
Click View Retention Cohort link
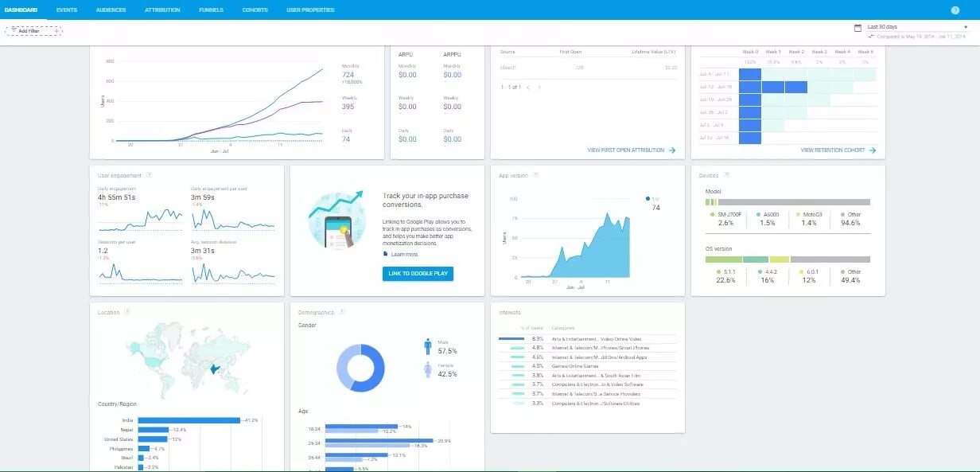(x=834, y=150)
